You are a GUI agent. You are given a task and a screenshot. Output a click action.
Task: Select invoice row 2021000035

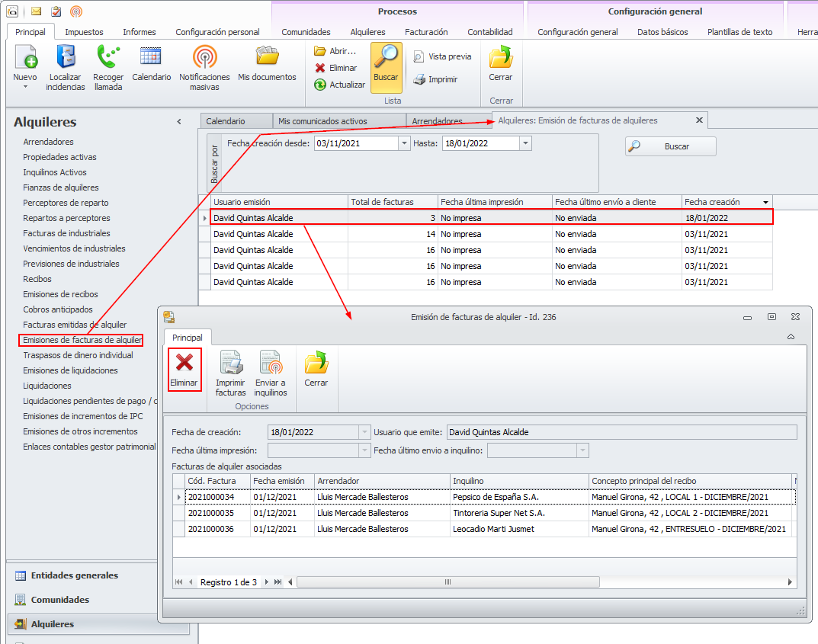pos(210,513)
